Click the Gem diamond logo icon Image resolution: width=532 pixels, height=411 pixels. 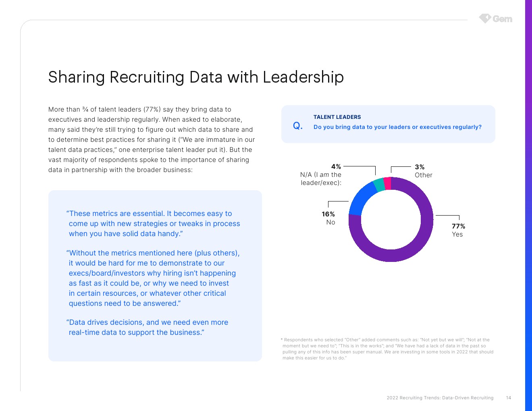click(485, 19)
